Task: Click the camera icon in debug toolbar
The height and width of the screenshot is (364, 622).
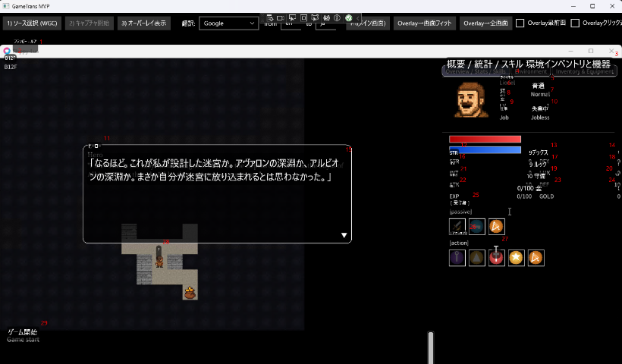Action: coord(281,17)
